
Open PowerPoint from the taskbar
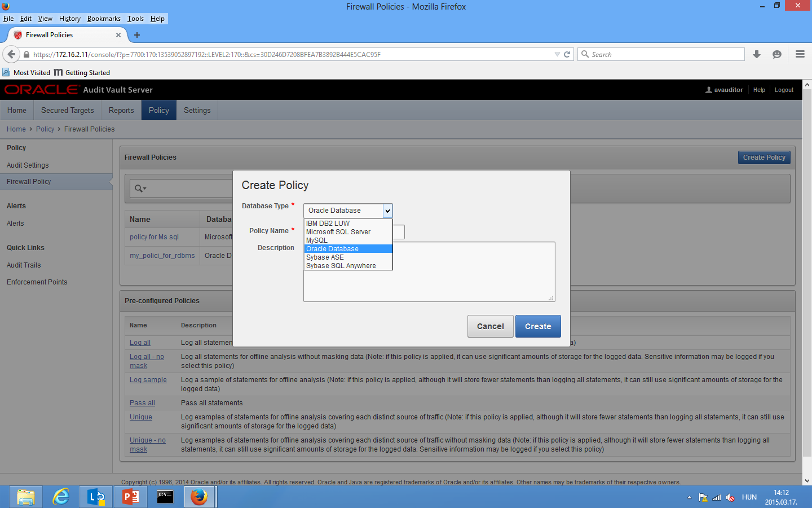tap(130, 497)
